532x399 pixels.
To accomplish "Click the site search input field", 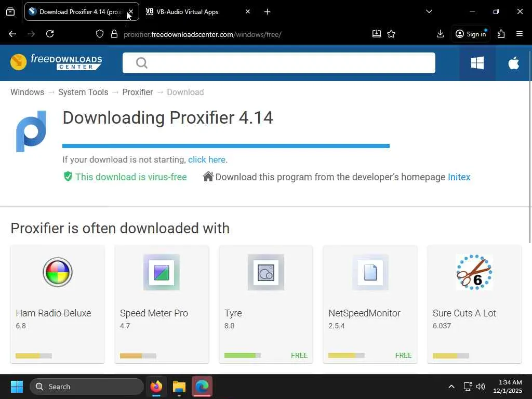I will pos(279,63).
